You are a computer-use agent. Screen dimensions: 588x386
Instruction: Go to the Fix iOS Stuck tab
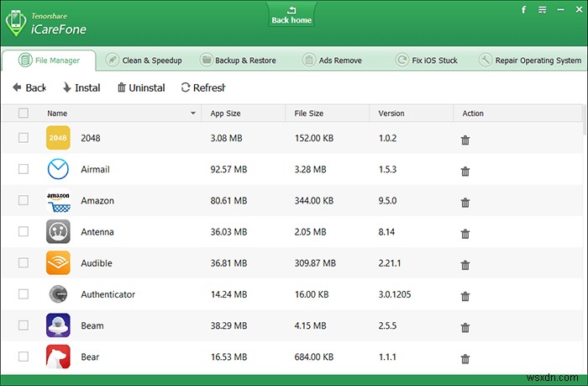pos(428,61)
